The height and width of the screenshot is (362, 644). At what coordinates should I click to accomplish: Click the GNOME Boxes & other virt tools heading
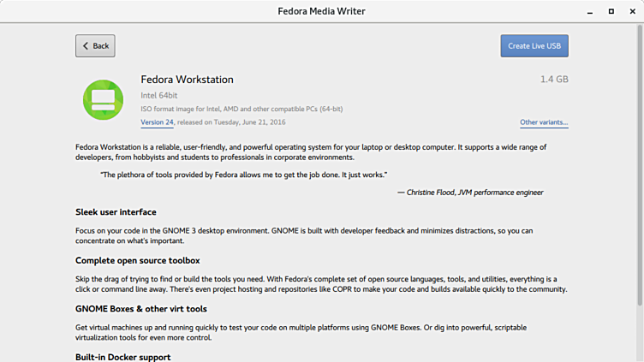tap(140, 309)
